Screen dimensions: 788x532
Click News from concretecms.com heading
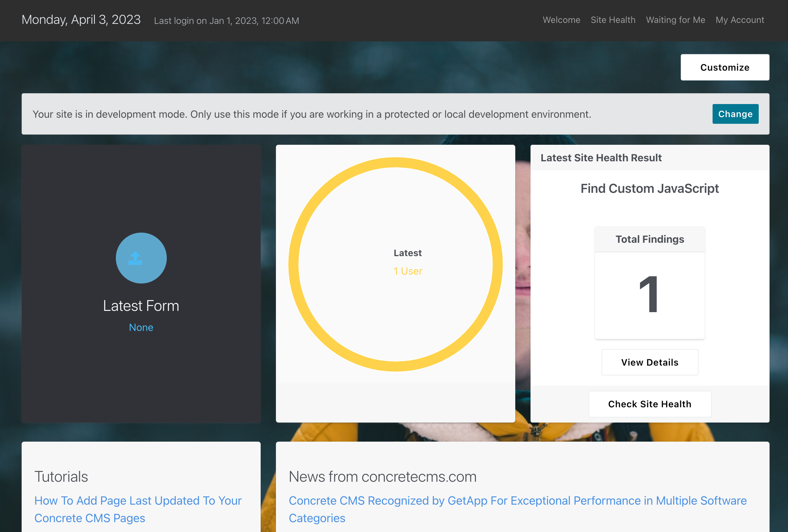coord(383,476)
